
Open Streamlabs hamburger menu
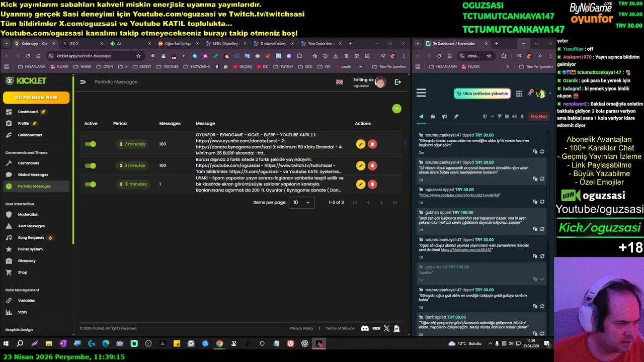click(x=421, y=93)
